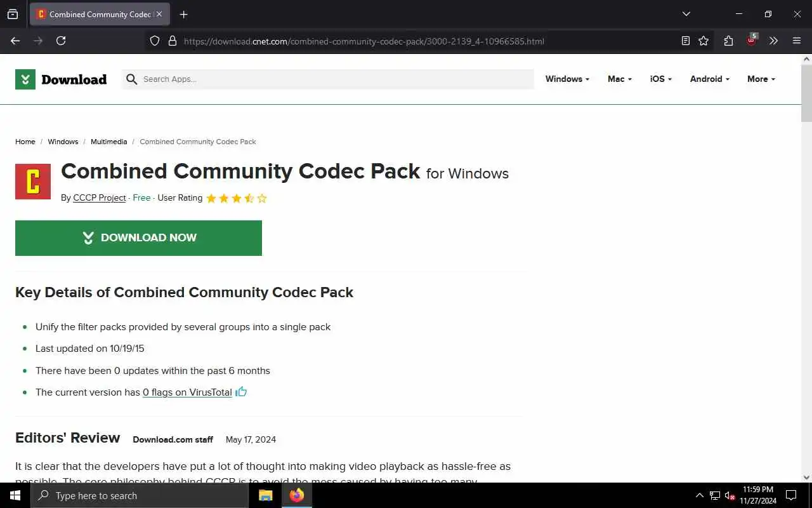The image size is (812, 508).
Task: Click the Key Details of Combined Community Codec Pack heading
Action: (x=184, y=292)
